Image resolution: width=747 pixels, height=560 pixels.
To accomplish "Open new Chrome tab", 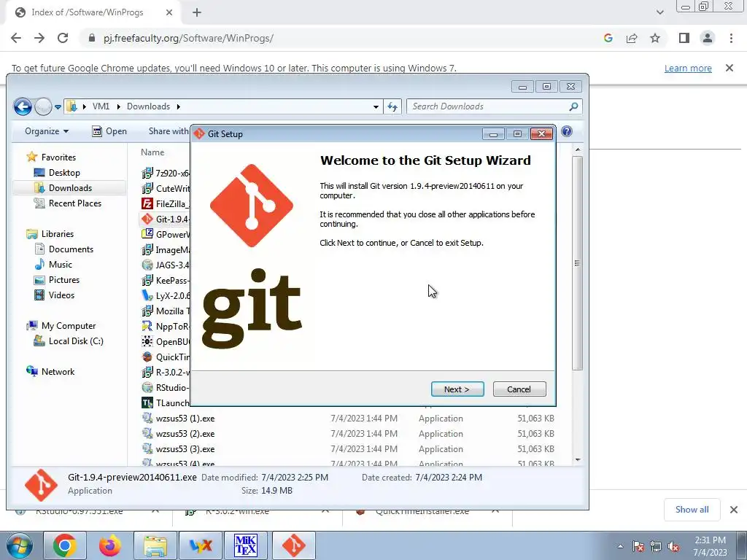I will pyautogui.click(x=197, y=13).
